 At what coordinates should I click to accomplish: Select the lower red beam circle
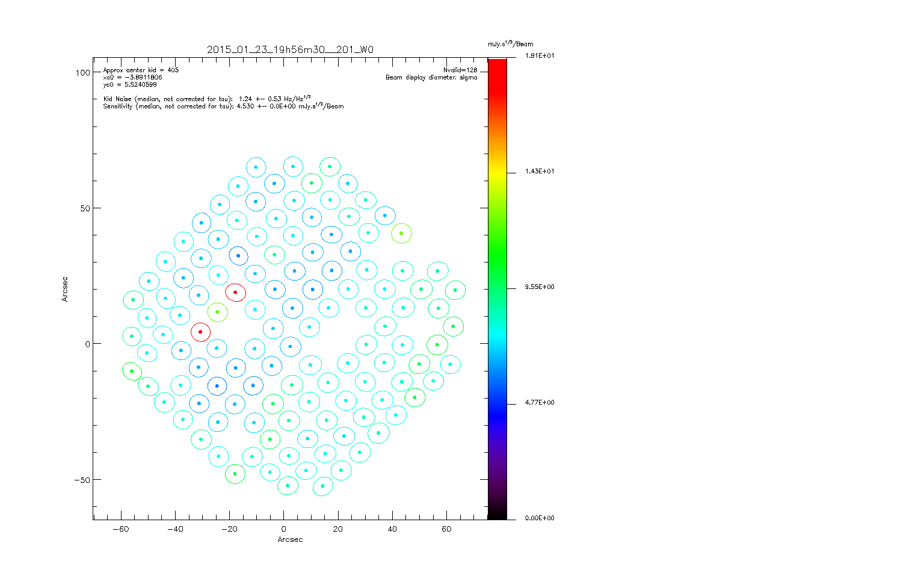[x=200, y=332]
